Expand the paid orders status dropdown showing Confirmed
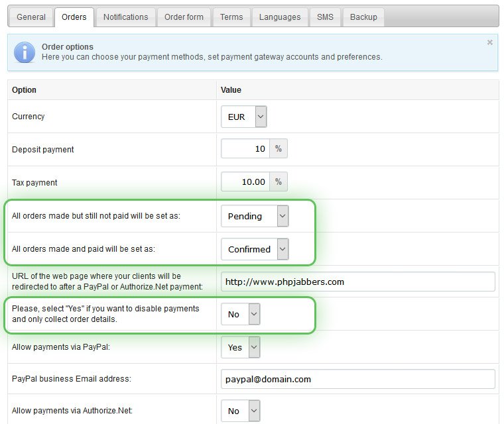This screenshot has height=424, width=504. (255, 249)
